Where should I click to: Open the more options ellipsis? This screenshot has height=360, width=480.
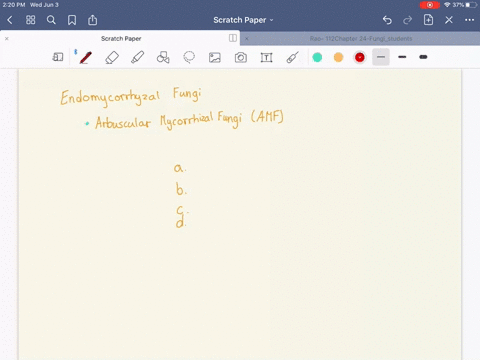469,20
